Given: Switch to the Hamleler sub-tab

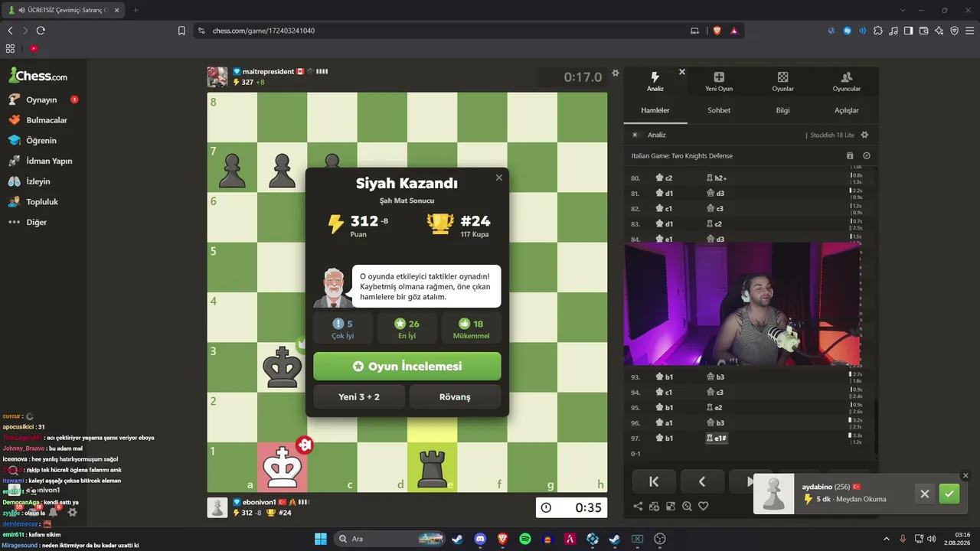Looking at the screenshot, I should [655, 110].
